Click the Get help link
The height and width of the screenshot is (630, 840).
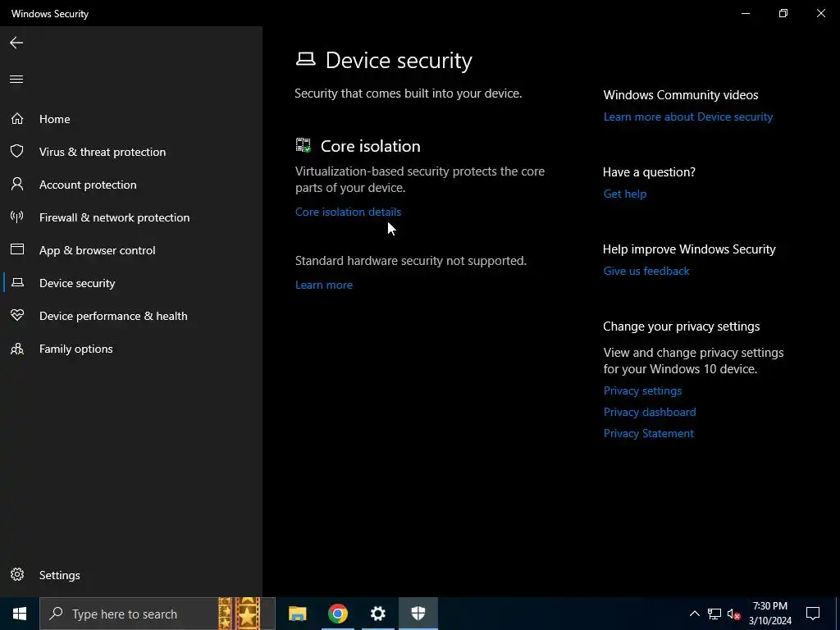click(625, 194)
